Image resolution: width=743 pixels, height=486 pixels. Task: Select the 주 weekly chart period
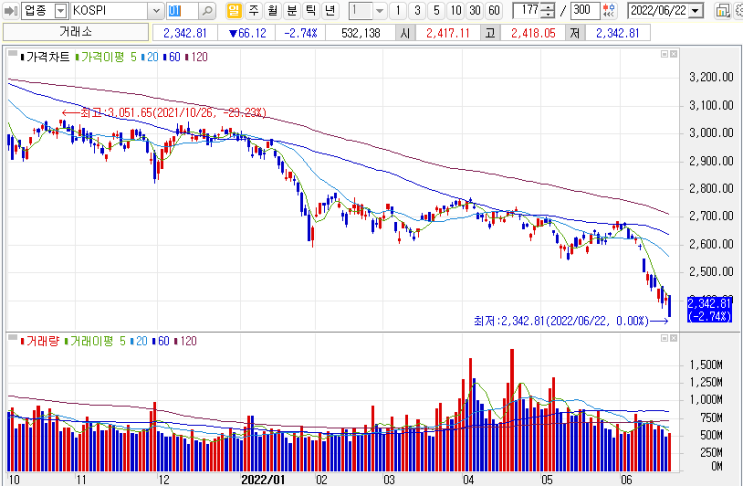[254, 10]
